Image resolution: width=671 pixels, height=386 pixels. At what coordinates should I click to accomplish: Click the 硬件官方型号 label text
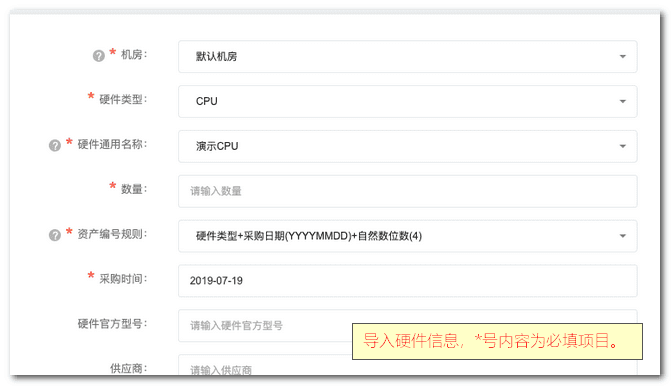[112, 324]
